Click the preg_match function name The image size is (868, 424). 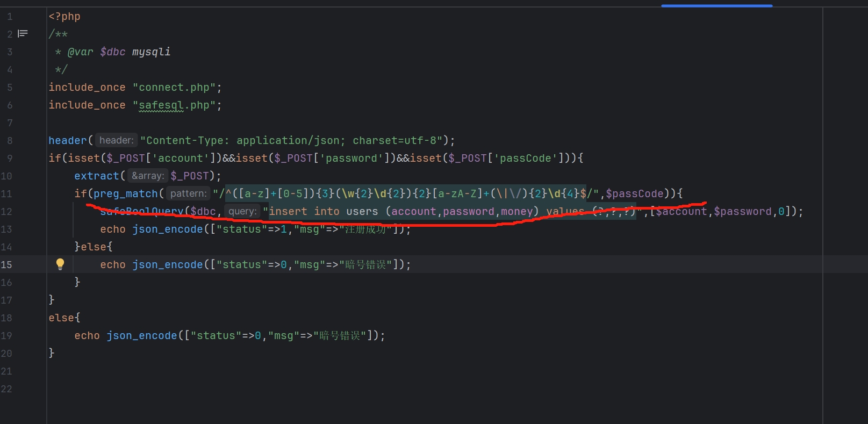[x=126, y=193]
